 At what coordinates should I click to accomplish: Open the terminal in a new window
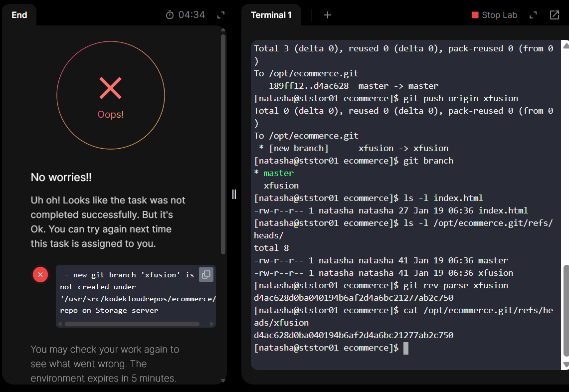click(554, 15)
